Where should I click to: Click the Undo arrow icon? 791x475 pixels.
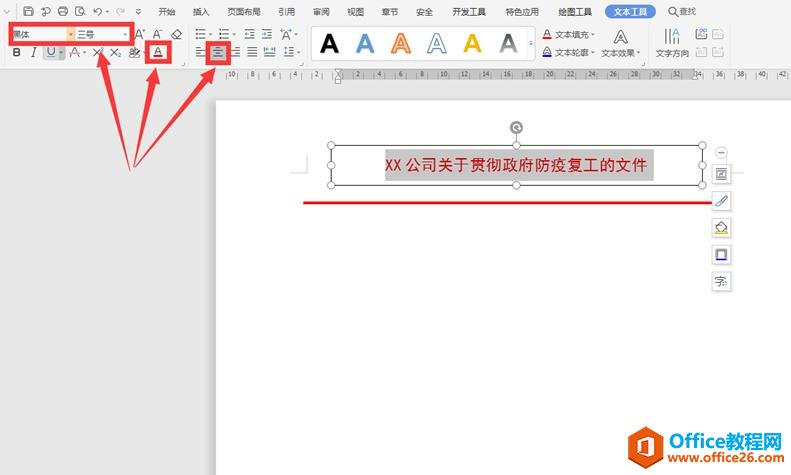pyautogui.click(x=97, y=11)
